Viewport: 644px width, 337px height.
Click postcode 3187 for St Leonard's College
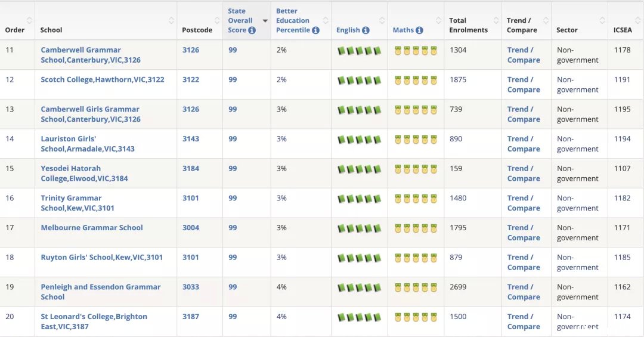coord(191,317)
